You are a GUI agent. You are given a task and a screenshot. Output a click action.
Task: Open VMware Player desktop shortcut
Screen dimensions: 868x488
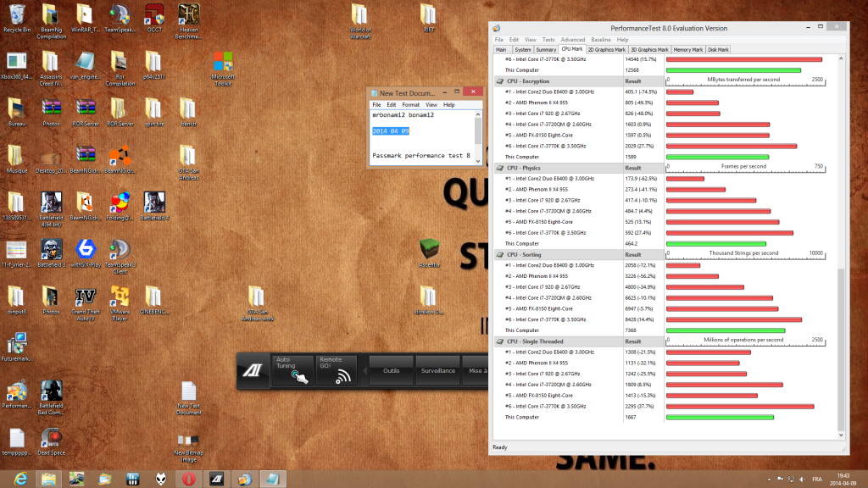120,304
